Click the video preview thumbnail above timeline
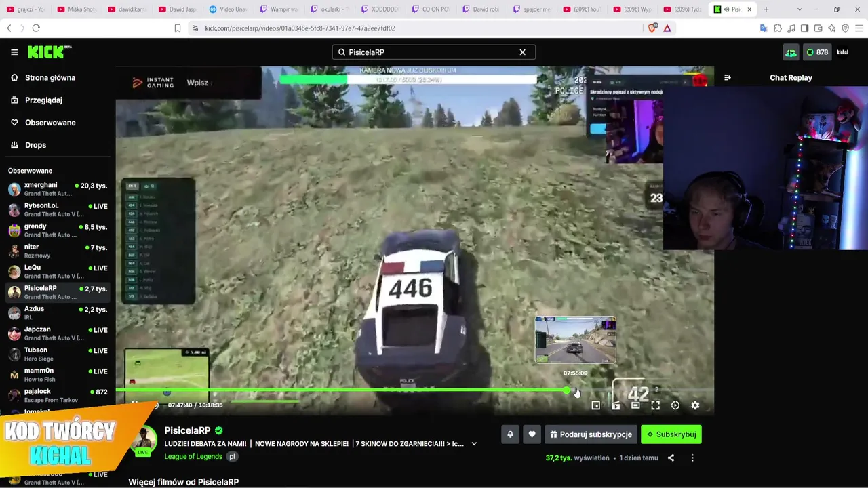Image resolution: width=868 pixels, height=488 pixels. click(x=575, y=340)
